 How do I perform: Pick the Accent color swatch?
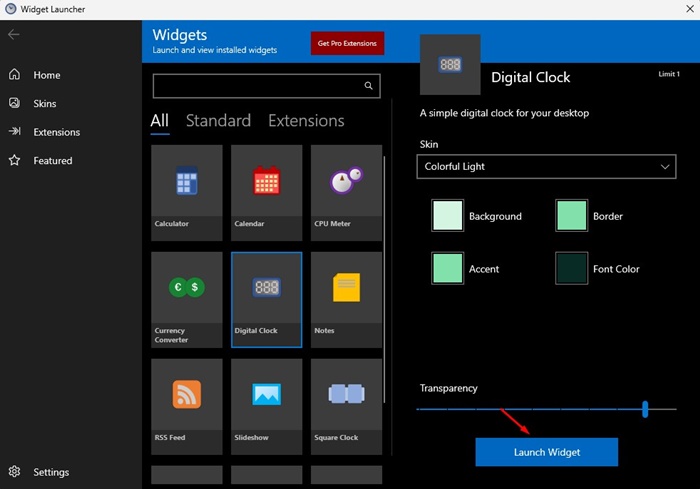447,268
